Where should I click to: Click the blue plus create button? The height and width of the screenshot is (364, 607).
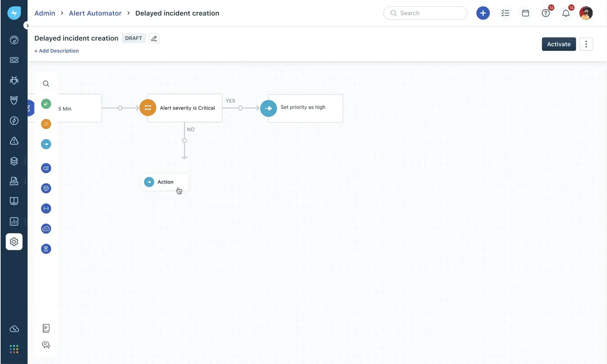click(483, 13)
